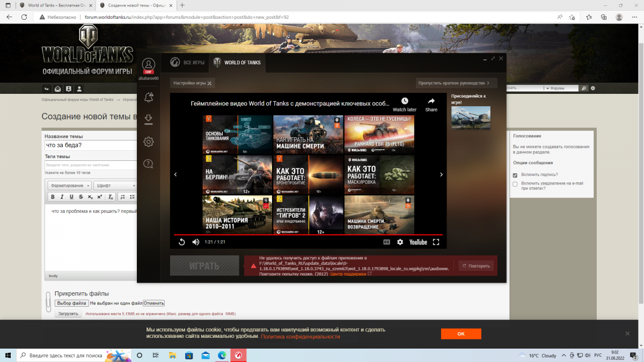Click the forum search magnifier button
644x362 pixels.
coord(585,88)
